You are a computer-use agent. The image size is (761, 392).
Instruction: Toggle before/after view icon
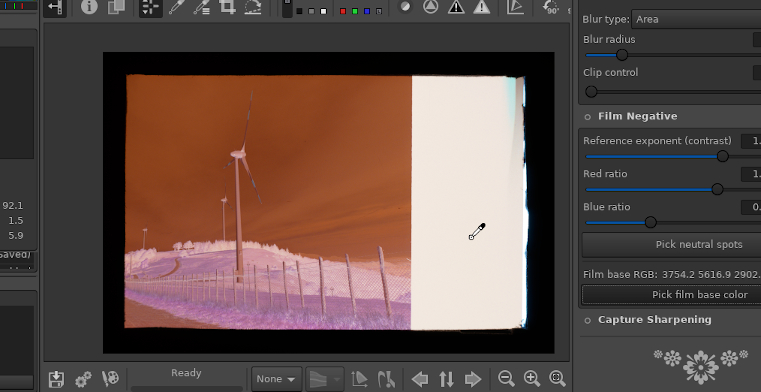116,7
